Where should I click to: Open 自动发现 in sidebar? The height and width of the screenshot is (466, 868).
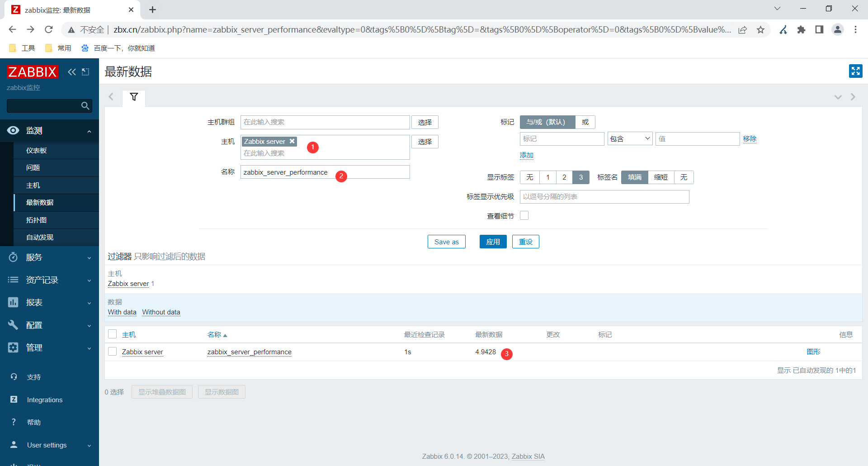[56, 238]
